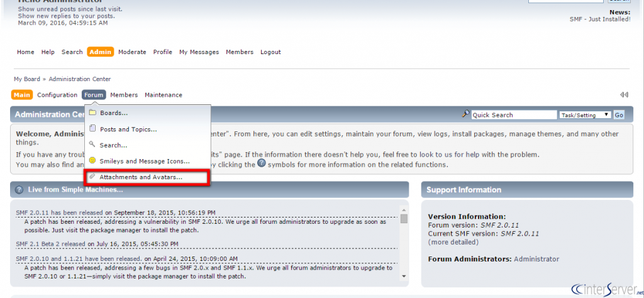
Task: Show new replies to your posts
Action: coord(67,16)
